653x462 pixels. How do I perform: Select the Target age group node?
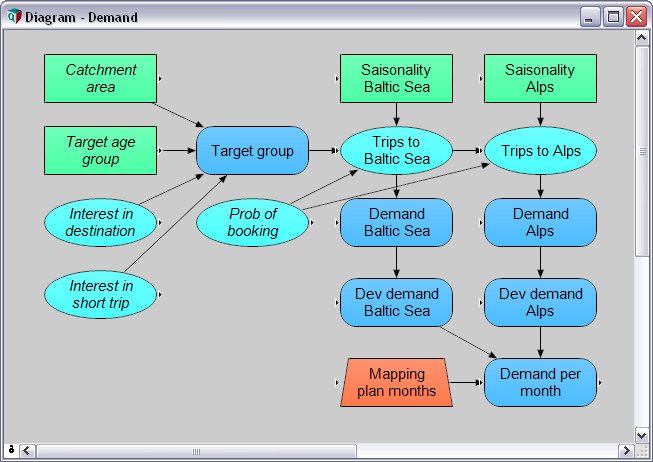pyautogui.click(x=100, y=150)
